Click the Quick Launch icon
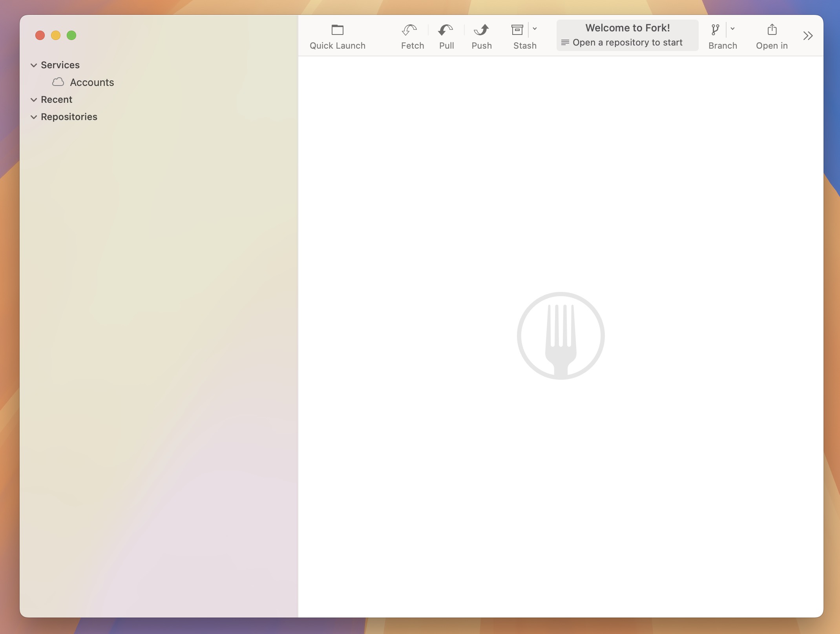The width and height of the screenshot is (840, 634). tap(337, 29)
